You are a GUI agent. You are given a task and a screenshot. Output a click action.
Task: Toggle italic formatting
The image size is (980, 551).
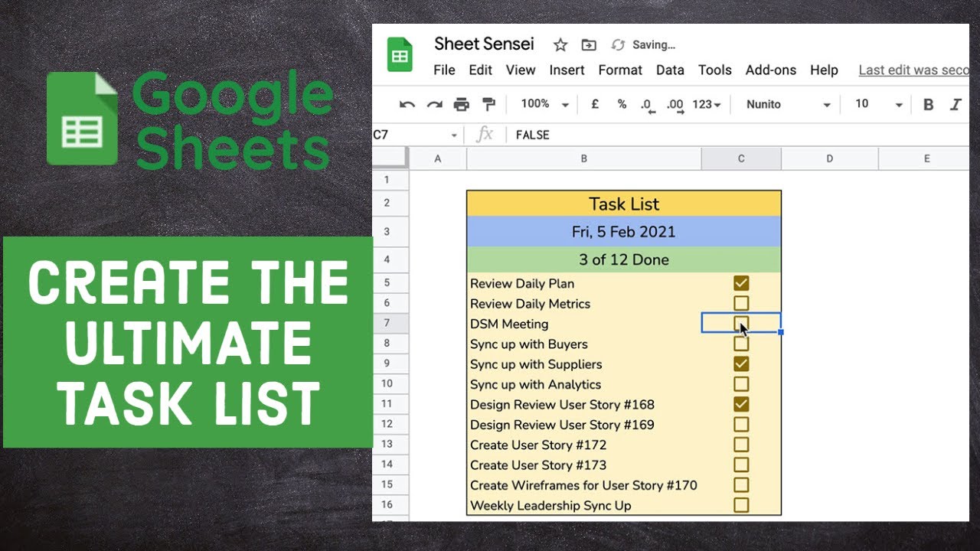pyautogui.click(x=955, y=105)
